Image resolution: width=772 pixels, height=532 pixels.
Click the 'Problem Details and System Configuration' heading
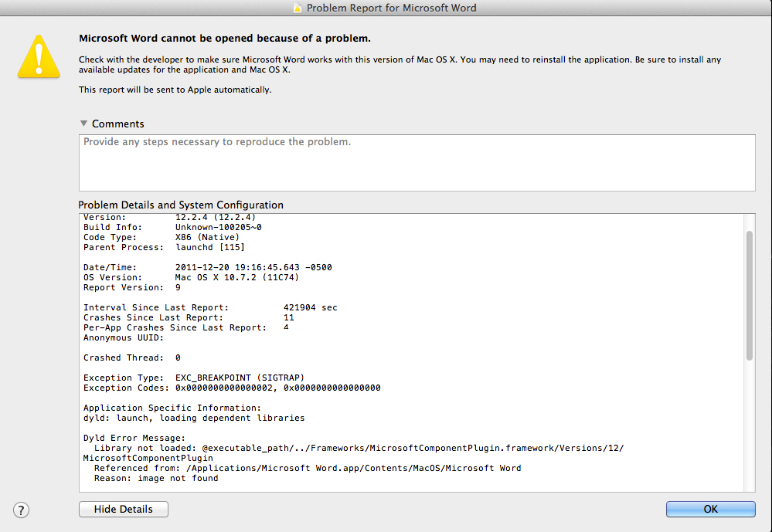[181, 205]
